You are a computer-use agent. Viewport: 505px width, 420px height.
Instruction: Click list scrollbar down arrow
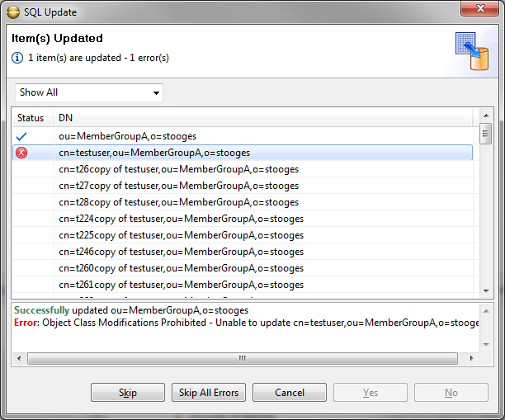point(486,290)
